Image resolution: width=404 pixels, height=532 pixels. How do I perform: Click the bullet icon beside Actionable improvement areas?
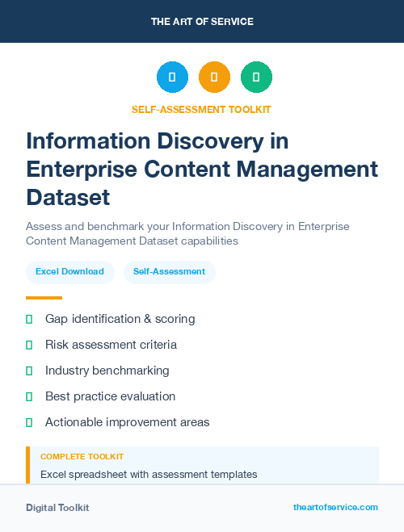29,422
